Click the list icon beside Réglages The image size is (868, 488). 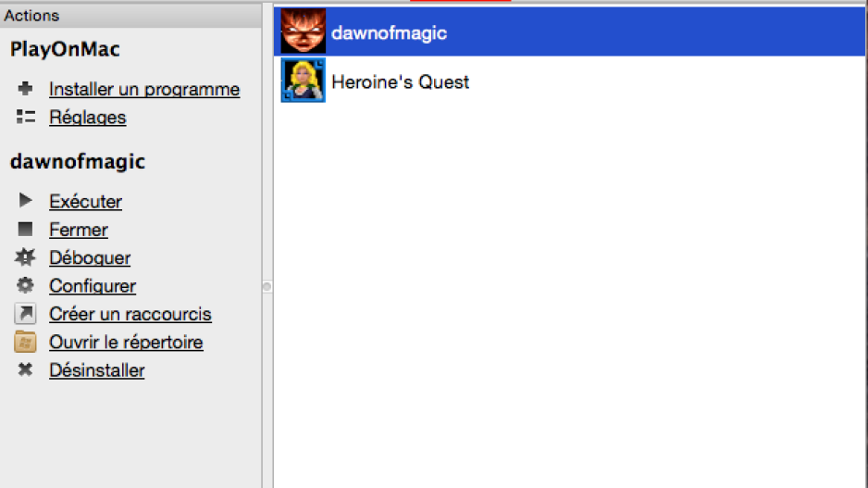26,117
